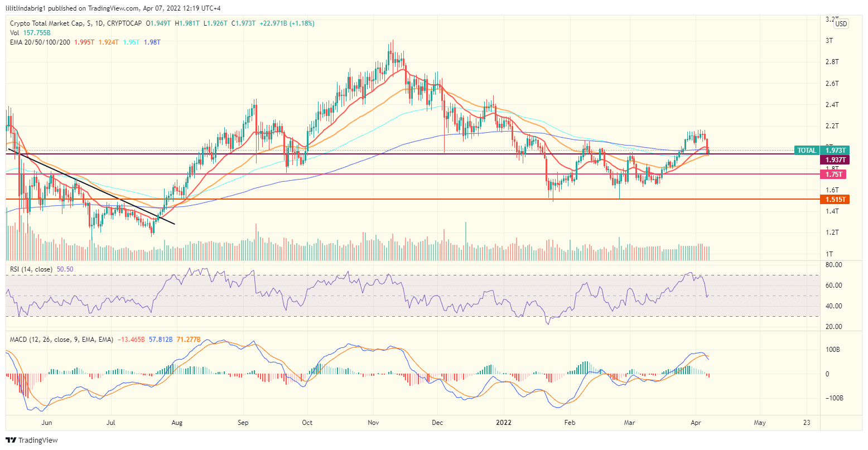This screenshot has width=868, height=450.
Task: Click the RSI (14, close) indicator label
Action: coord(31,269)
